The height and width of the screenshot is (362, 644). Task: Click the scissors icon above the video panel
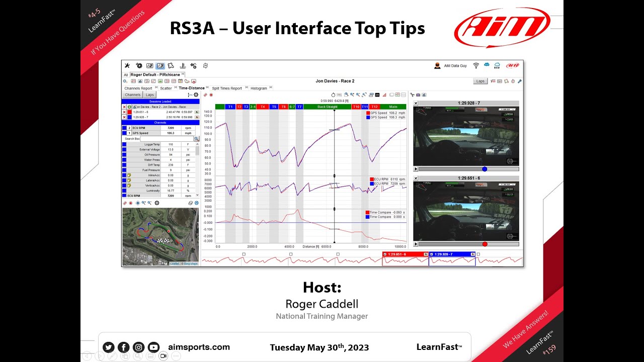pos(412,95)
